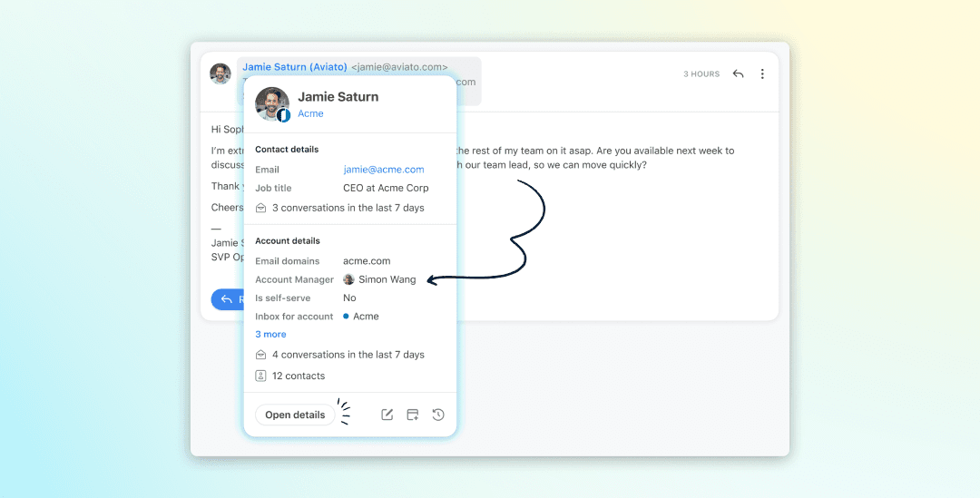Click the small sender avatar beside email header
This screenshot has height=498, width=980.
[220, 73]
